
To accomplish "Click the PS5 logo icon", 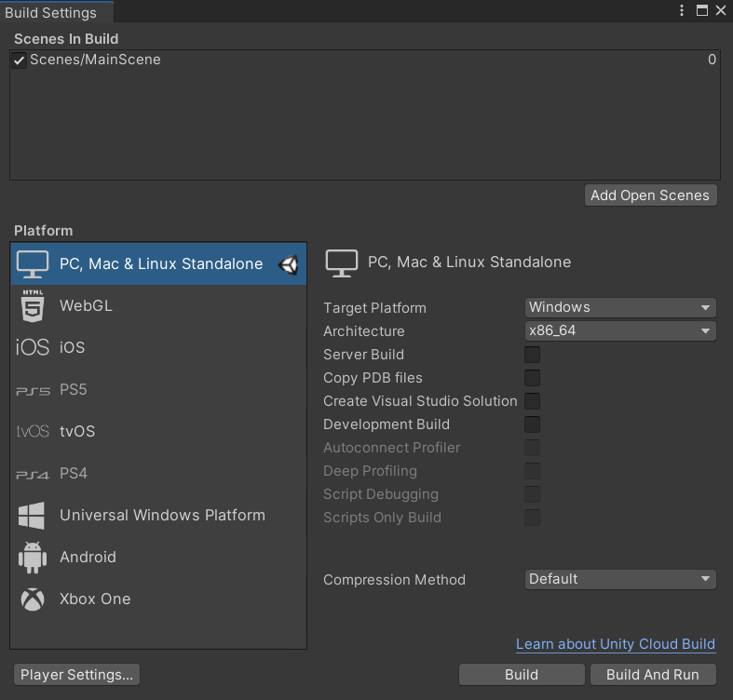I will point(33,391).
